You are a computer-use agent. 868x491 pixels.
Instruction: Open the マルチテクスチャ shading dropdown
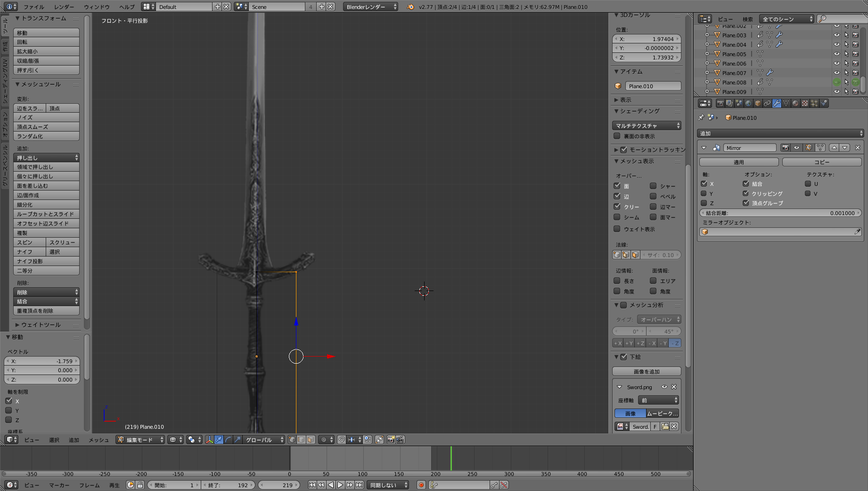pyautogui.click(x=647, y=125)
